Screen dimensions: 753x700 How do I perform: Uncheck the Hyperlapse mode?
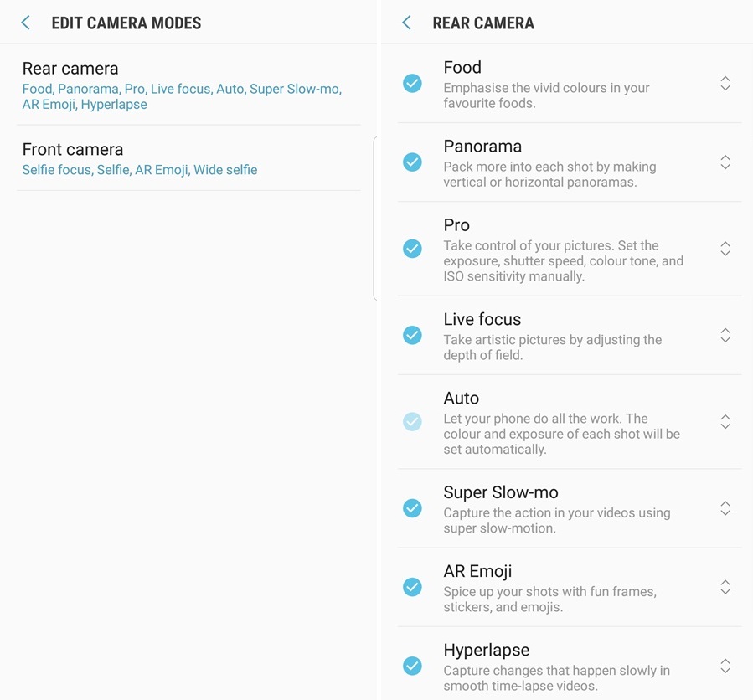point(412,666)
